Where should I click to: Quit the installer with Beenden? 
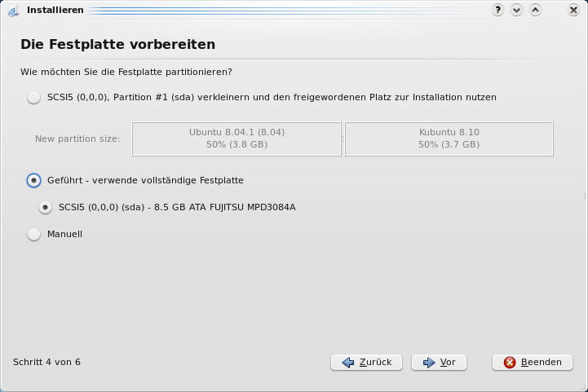[533, 363]
